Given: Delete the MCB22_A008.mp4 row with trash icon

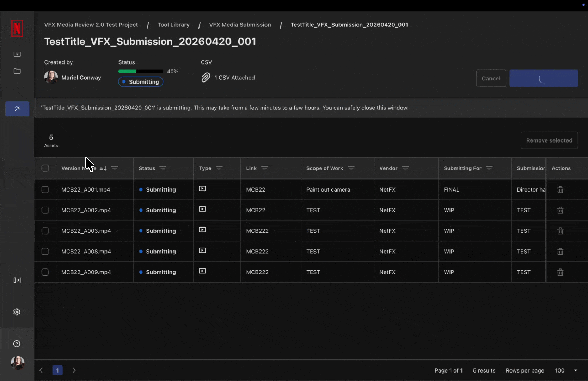Looking at the screenshot, I should click(560, 252).
